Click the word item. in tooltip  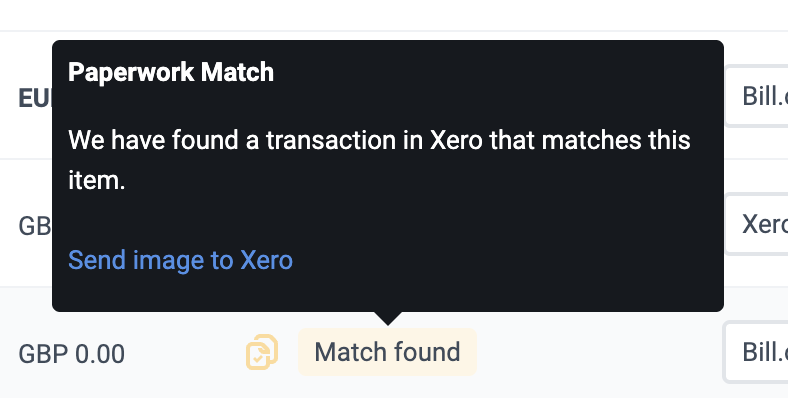(x=96, y=180)
